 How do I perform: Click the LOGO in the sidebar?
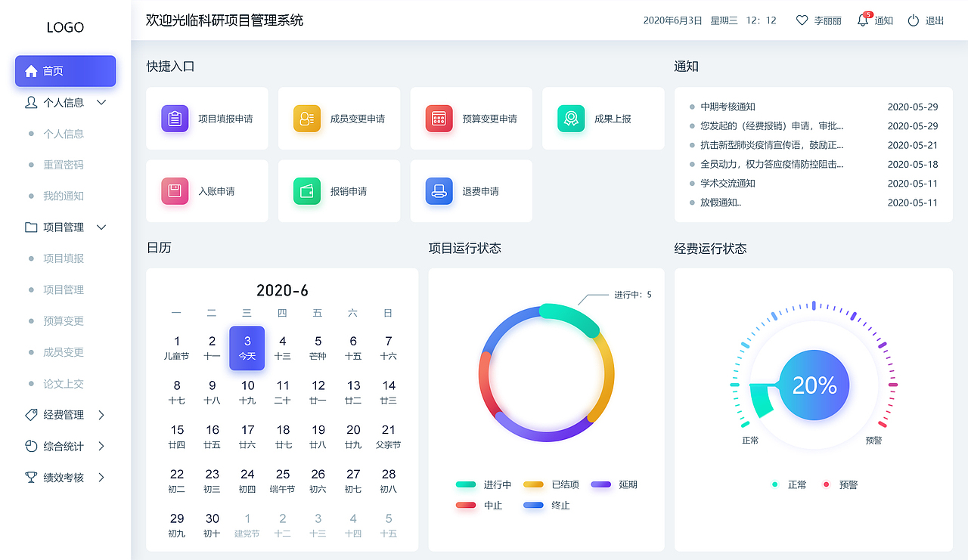click(65, 27)
